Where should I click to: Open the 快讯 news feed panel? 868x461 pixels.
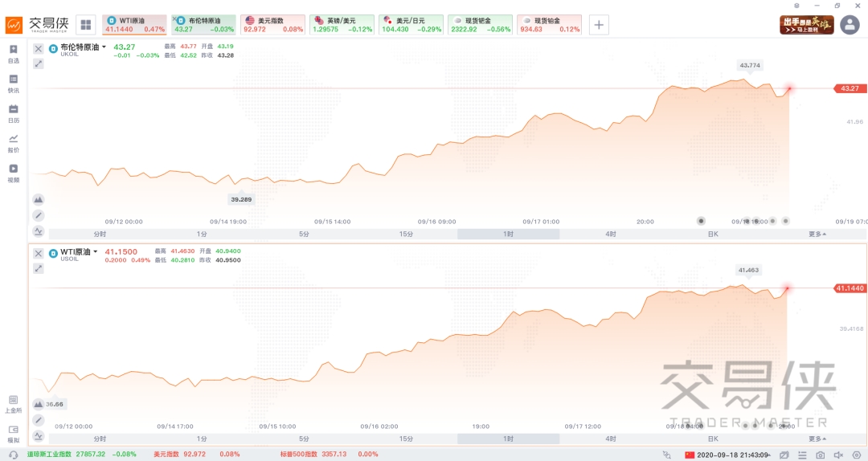[x=13, y=84]
